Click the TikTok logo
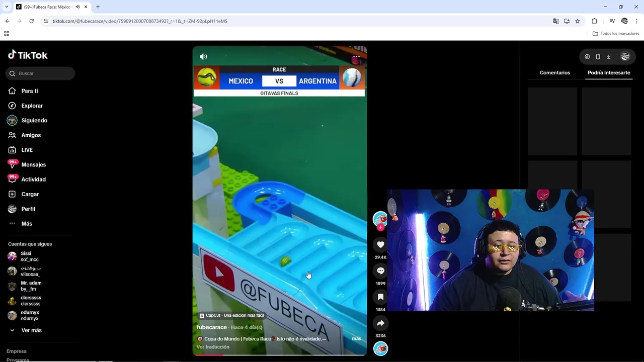The image size is (644, 362). coord(28,55)
